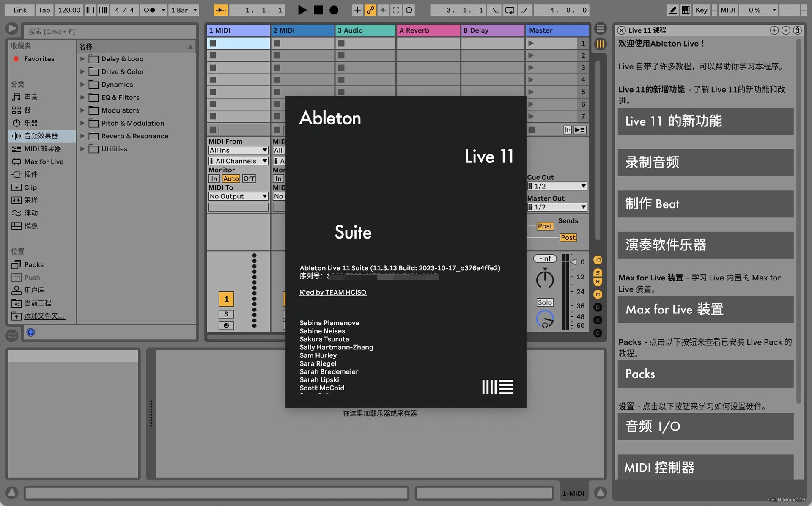Click the Stop button in transport
The width and height of the screenshot is (812, 506).
[318, 10]
